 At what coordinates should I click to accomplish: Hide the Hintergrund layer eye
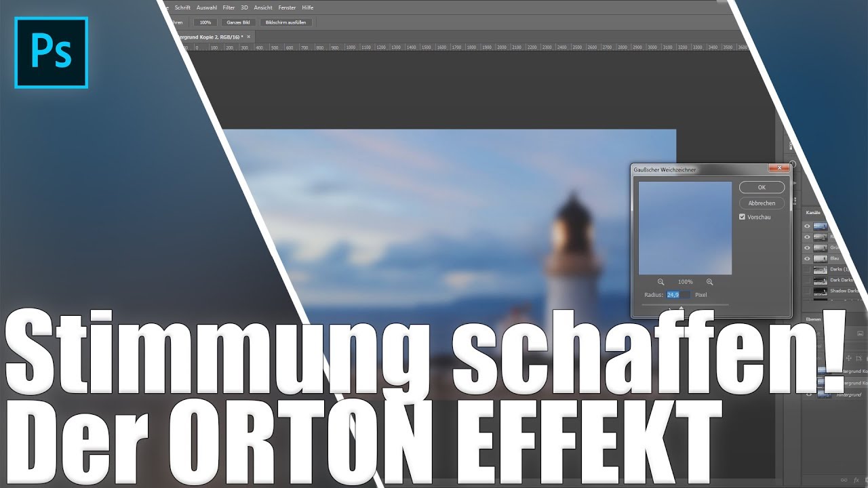click(808, 394)
